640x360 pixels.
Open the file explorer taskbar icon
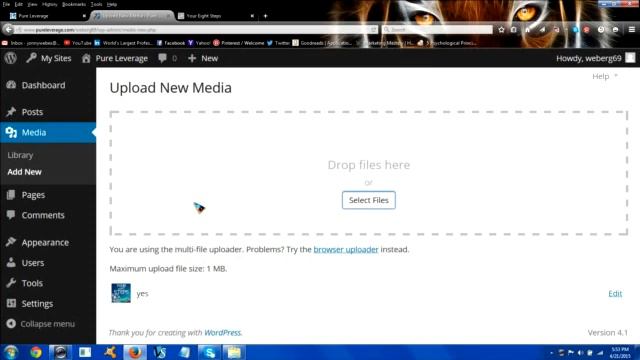[x=234, y=352]
